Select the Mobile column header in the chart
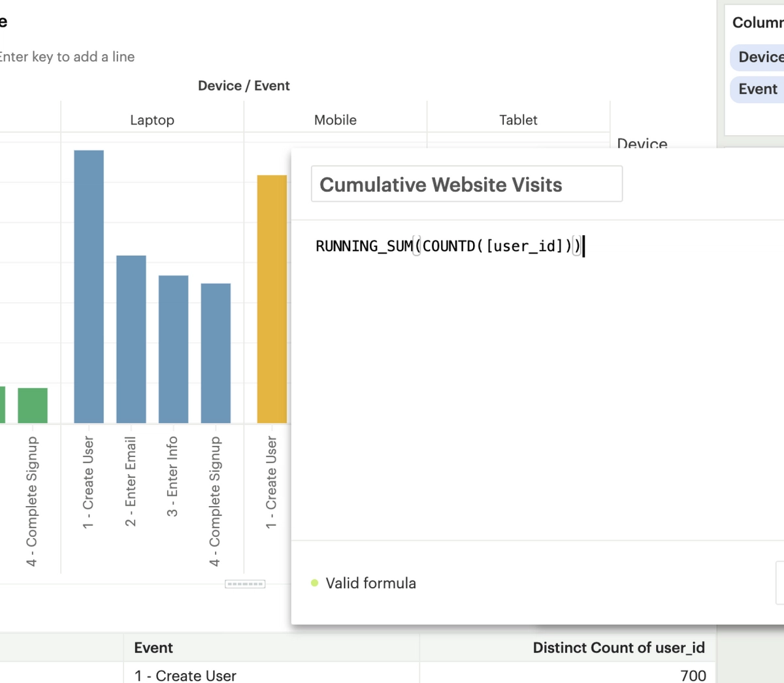Image resolution: width=784 pixels, height=683 pixels. tap(335, 119)
